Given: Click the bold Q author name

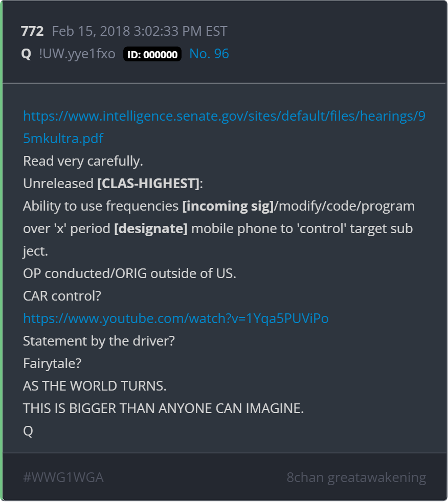Looking at the screenshot, I should [x=26, y=54].
